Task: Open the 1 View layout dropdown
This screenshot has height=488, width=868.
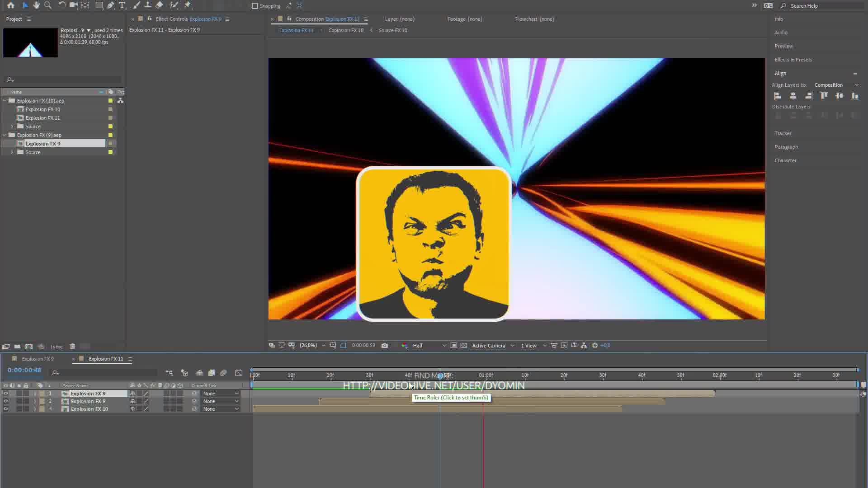Action: pos(533,345)
